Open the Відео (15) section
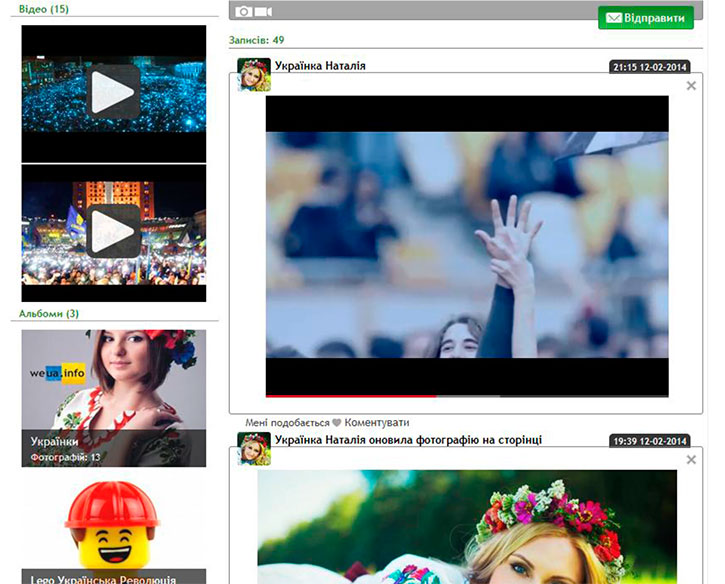 tap(44, 9)
